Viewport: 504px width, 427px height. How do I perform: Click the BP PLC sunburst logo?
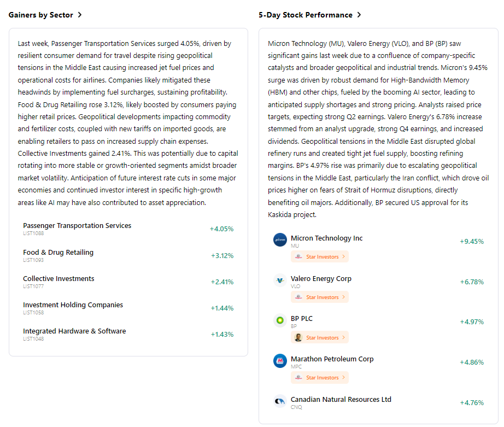tap(280, 320)
